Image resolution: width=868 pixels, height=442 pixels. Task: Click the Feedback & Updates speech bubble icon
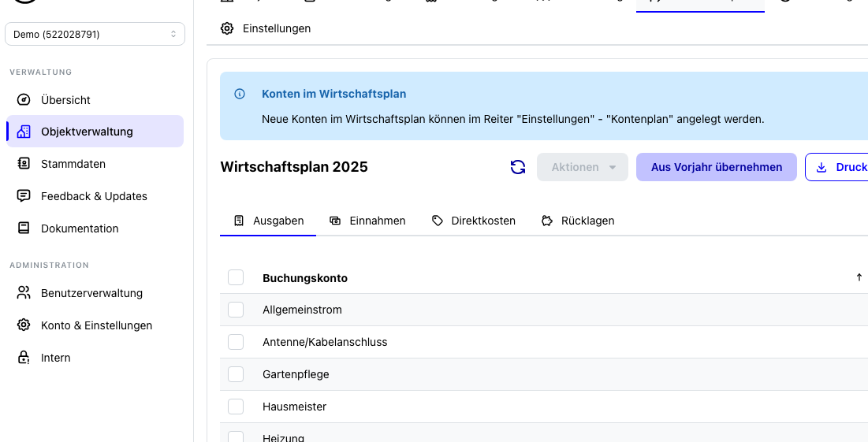24,196
